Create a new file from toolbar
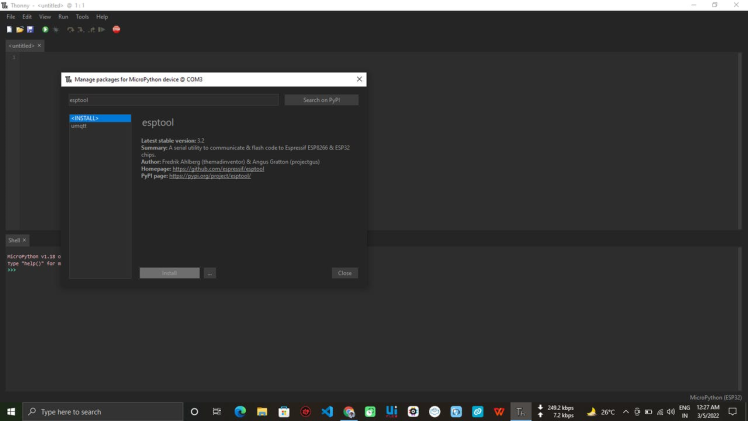The width and height of the screenshot is (748, 421). point(9,30)
